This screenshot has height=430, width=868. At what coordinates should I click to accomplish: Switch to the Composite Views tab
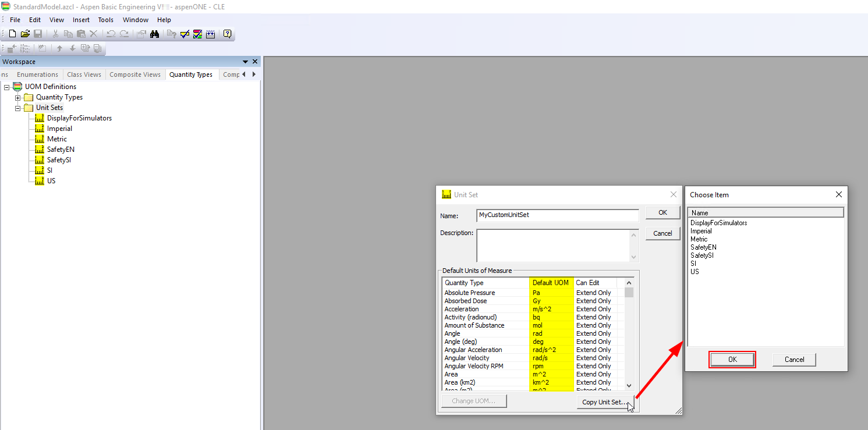(x=135, y=74)
